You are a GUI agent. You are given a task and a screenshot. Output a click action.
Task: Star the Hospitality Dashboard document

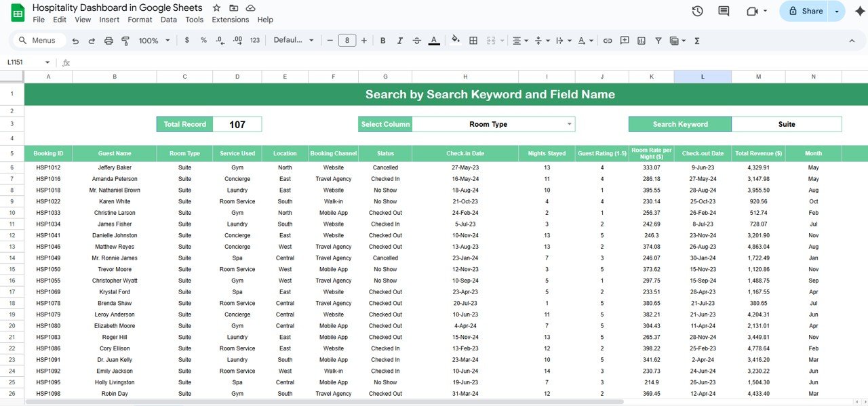(x=216, y=8)
